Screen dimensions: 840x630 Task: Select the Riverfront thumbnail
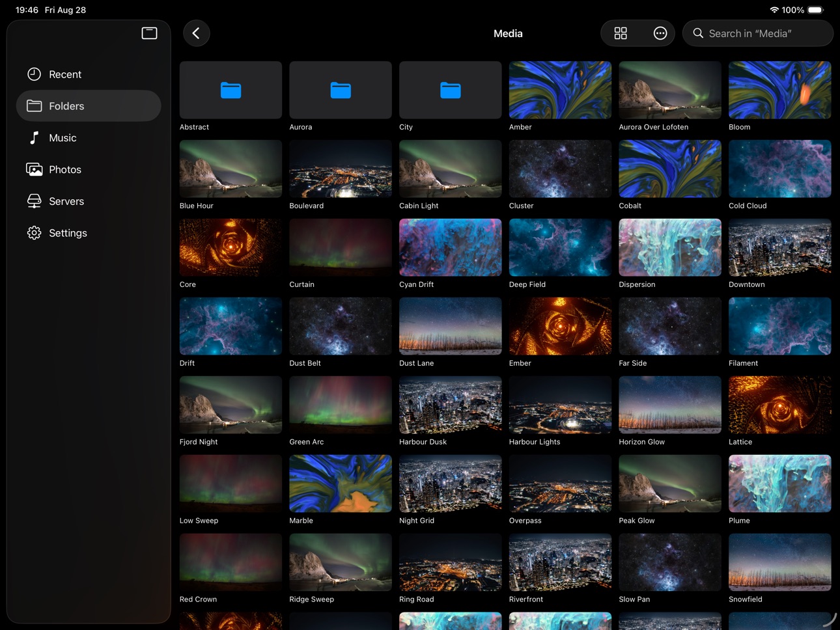[x=560, y=562]
